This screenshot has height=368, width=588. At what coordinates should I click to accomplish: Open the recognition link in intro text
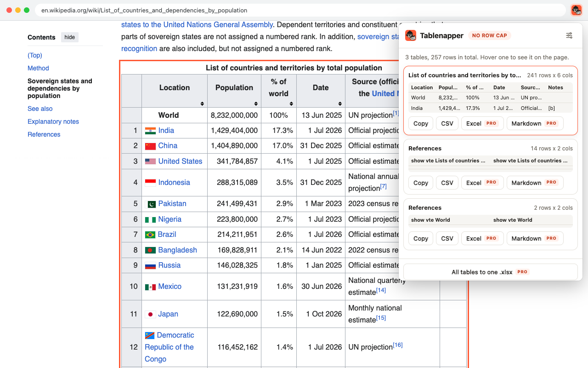click(x=139, y=48)
